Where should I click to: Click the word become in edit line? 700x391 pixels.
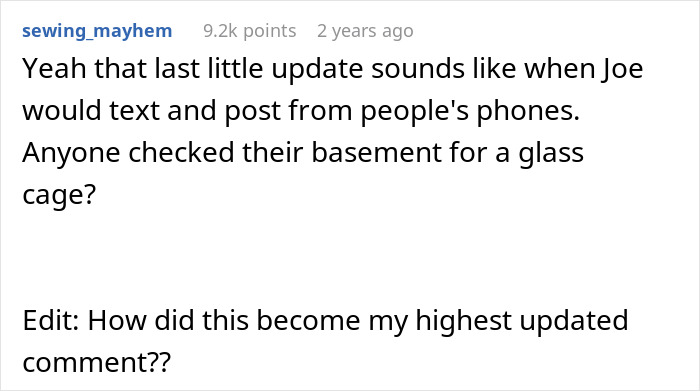coord(308,320)
